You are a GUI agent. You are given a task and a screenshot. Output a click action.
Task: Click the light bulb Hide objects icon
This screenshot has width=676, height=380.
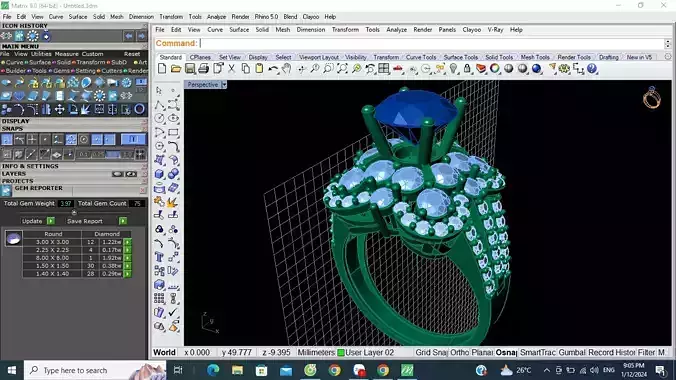click(454, 69)
